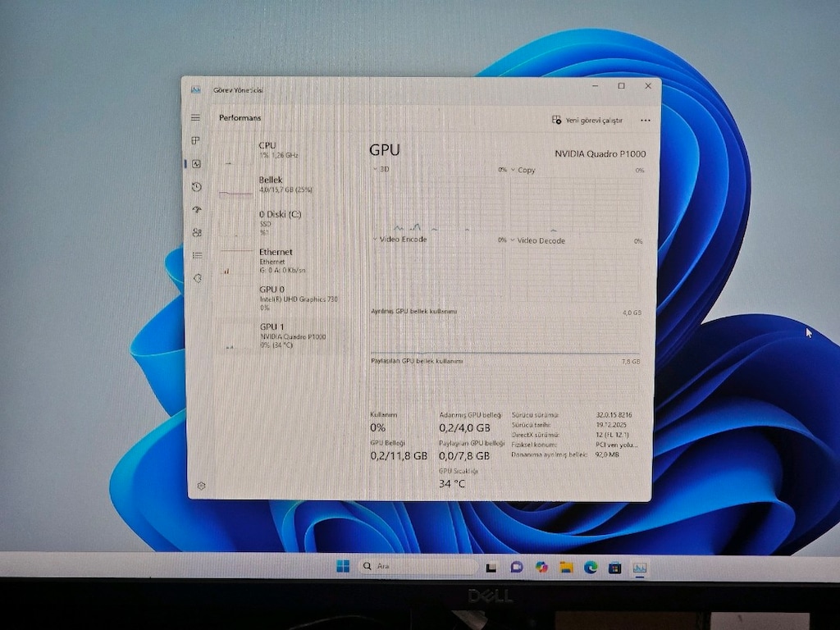Select the Performance page icon in sidebar
Image resolution: width=840 pixels, height=630 pixels.
pyautogui.click(x=197, y=163)
